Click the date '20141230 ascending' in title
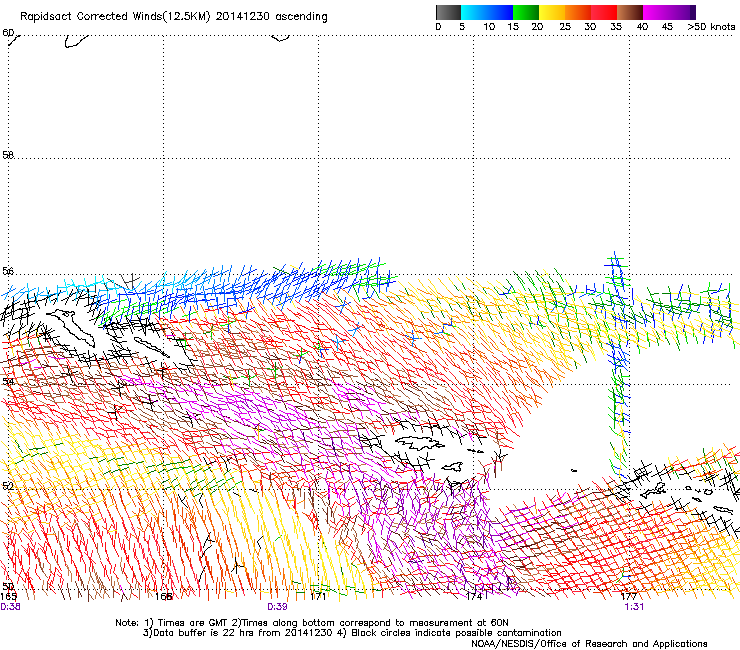This screenshot has width=740, height=650. click(271, 17)
